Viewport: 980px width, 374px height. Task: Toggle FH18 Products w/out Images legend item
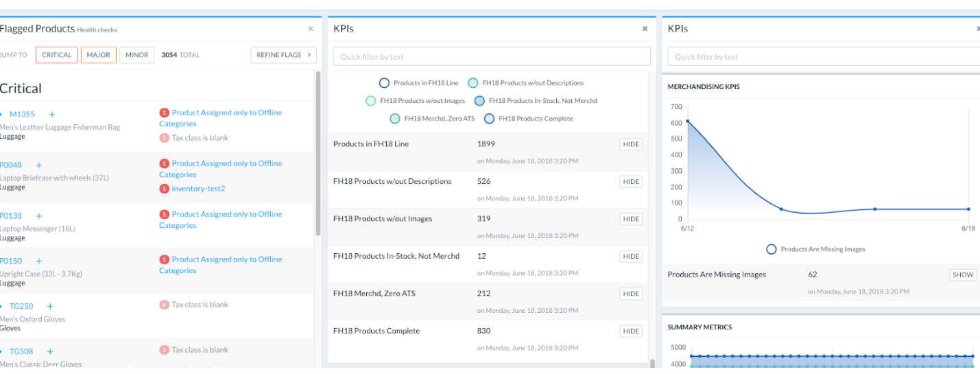point(371,101)
